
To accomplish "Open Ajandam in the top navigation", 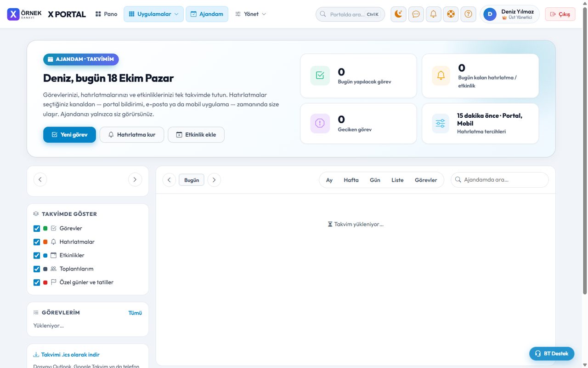I will pyautogui.click(x=207, y=14).
